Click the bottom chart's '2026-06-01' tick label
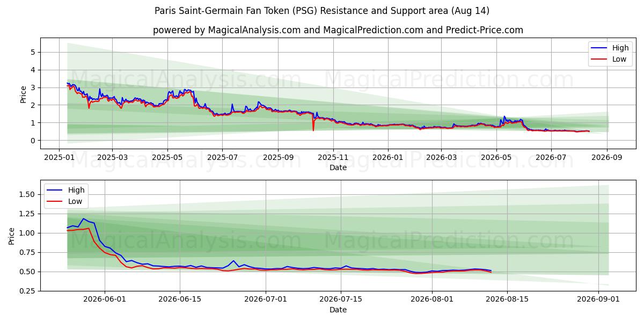Image resolution: width=644 pixels, height=322 pixels. (105, 300)
